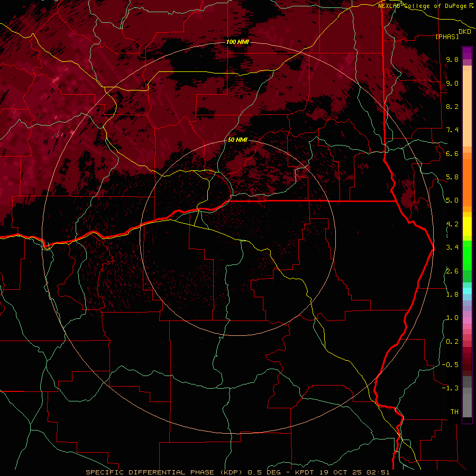
Task: Pick the gray bottom legend color band
Action: point(467,406)
